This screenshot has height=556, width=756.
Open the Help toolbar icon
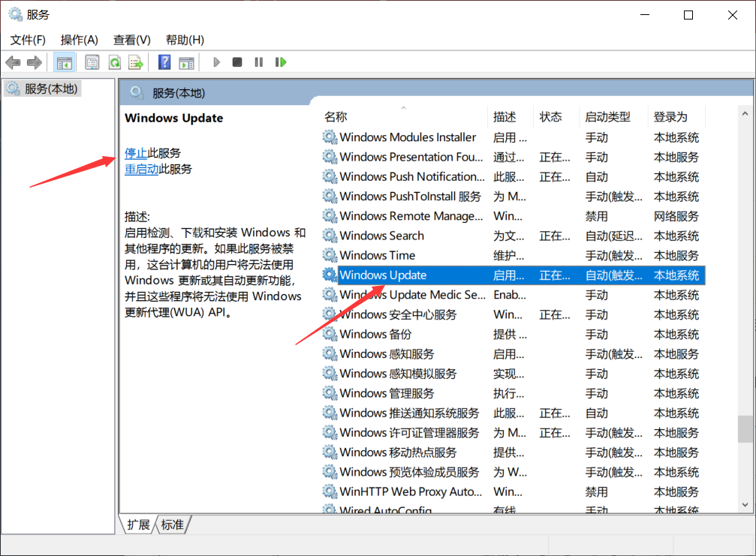(164, 62)
